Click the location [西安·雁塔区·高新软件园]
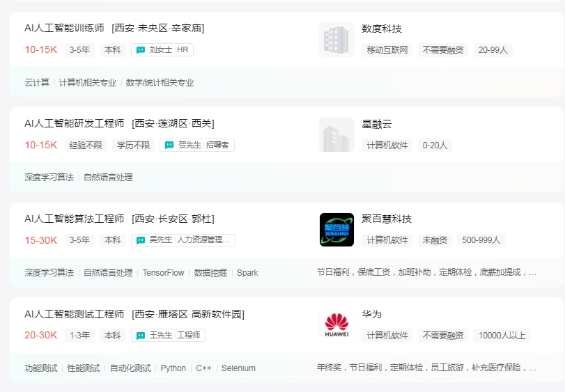Screen dimensions: 565x392 [x=188, y=314]
